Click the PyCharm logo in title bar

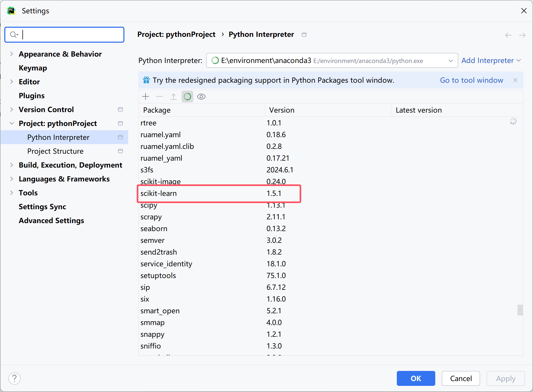click(x=11, y=11)
